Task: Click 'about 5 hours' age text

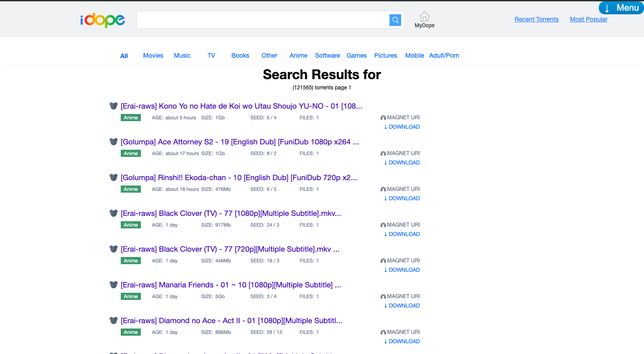Action: (181, 118)
